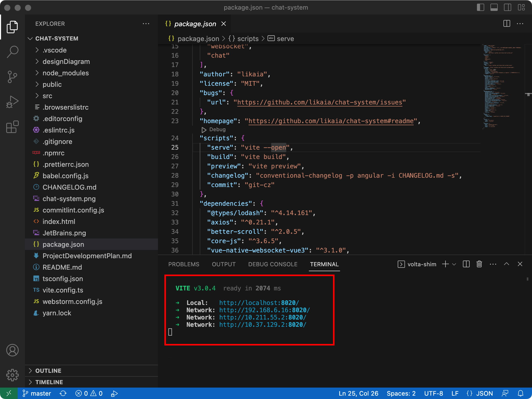Expand the node_modules folder
The image size is (532, 399).
click(x=65, y=73)
